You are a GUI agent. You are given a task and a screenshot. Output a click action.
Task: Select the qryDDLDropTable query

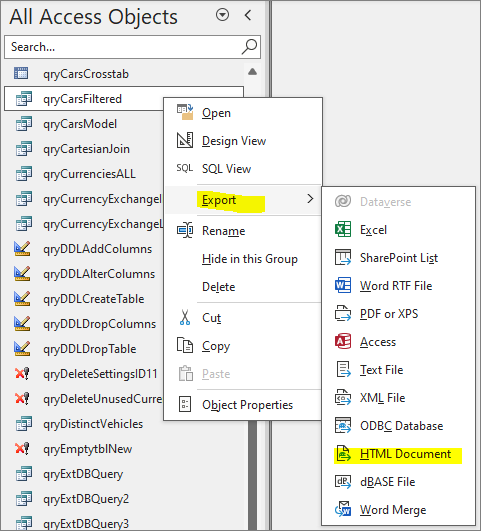click(x=84, y=349)
